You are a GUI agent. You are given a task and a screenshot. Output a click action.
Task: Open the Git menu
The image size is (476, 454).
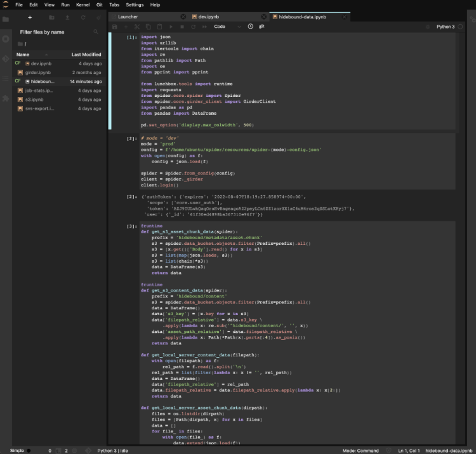(x=99, y=5)
